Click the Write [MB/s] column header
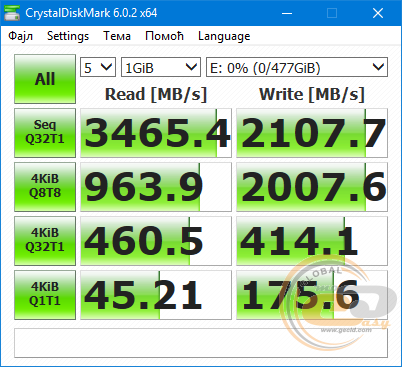Viewport: 402px width, 367px height. [312, 94]
